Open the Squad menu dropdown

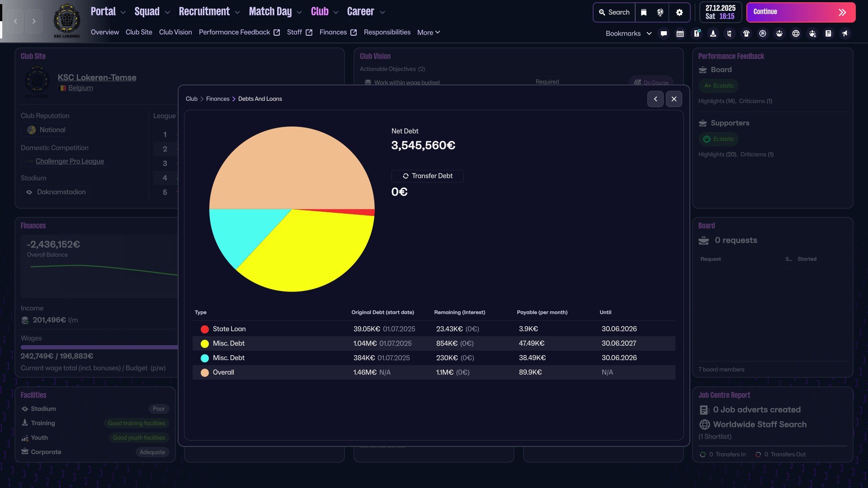tap(152, 12)
